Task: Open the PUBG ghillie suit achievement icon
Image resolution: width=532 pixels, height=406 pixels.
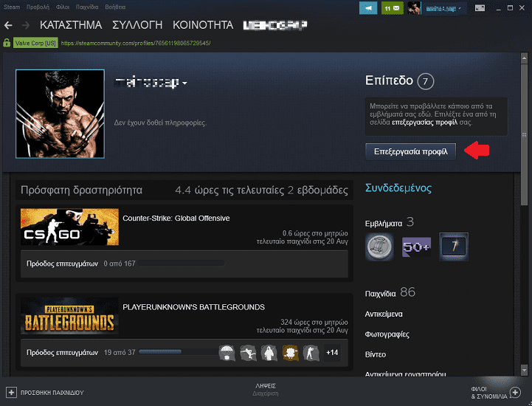Action: (x=269, y=353)
